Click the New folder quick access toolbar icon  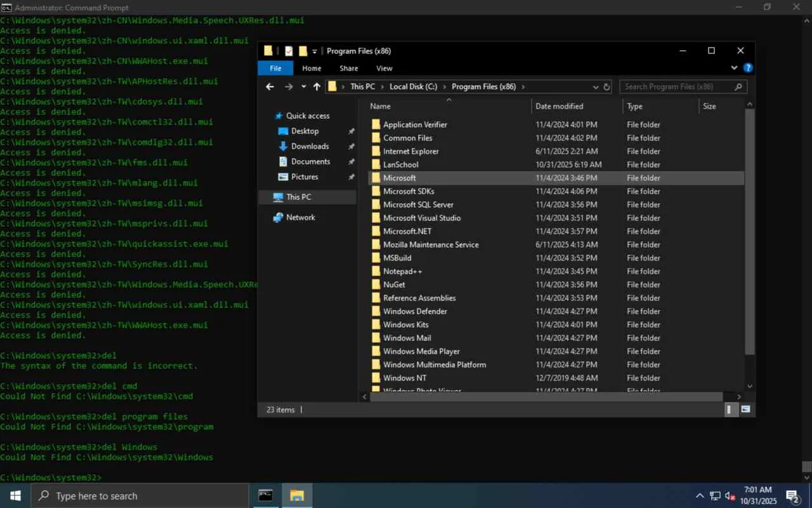coord(303,51)
